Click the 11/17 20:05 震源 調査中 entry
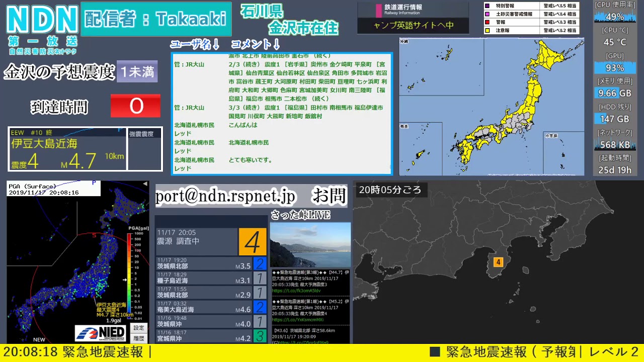The height and width of the screenshot is (362, 644). pyautogui.click(x=196, y=242)
